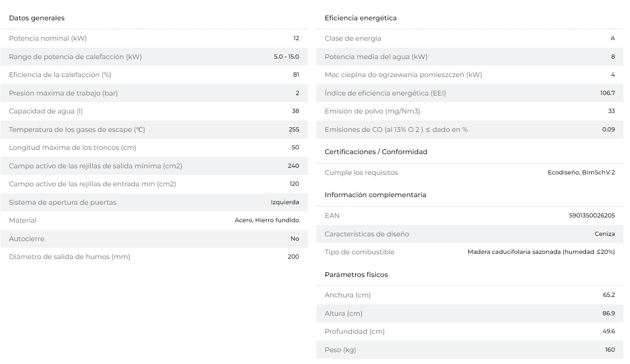
Task: Select the Emisión de polvo (mg/Nm3) label
Action: click(372, 111)
